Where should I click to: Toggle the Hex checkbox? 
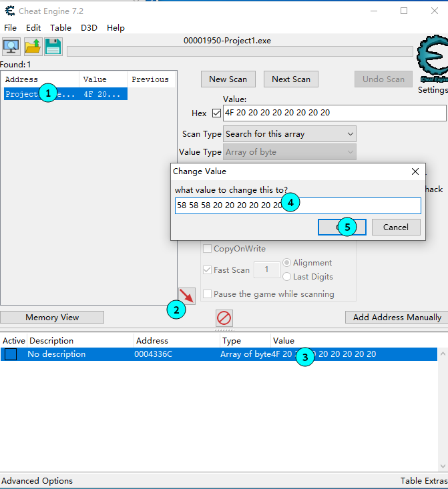coord(216,113)
